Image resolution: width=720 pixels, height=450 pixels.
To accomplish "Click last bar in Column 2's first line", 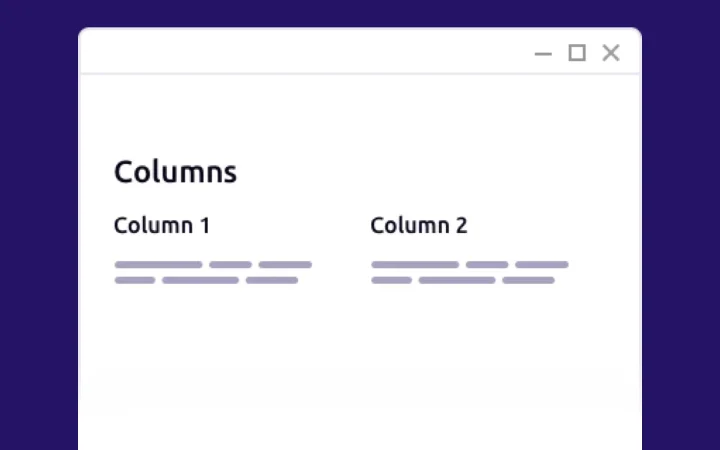I will 542,265.
